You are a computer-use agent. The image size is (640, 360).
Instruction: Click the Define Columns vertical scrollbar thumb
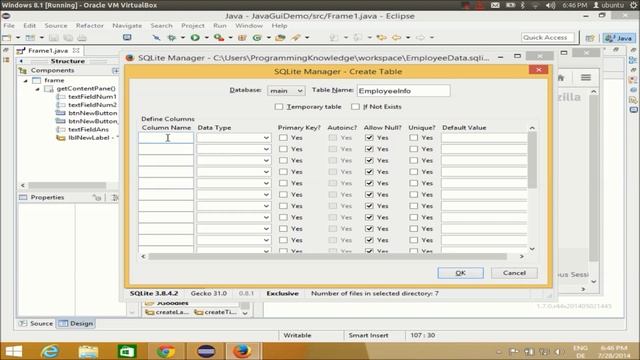(532, 160)
